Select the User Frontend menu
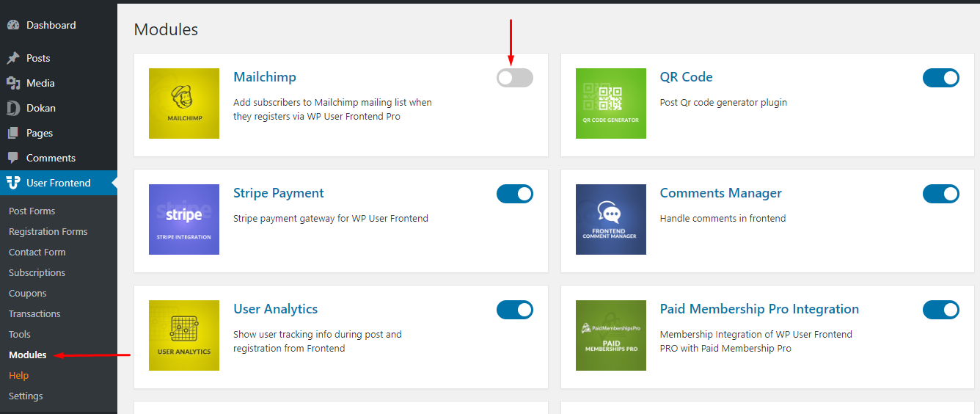This screenshot has height=414, width=980. (x=59, y=183)
